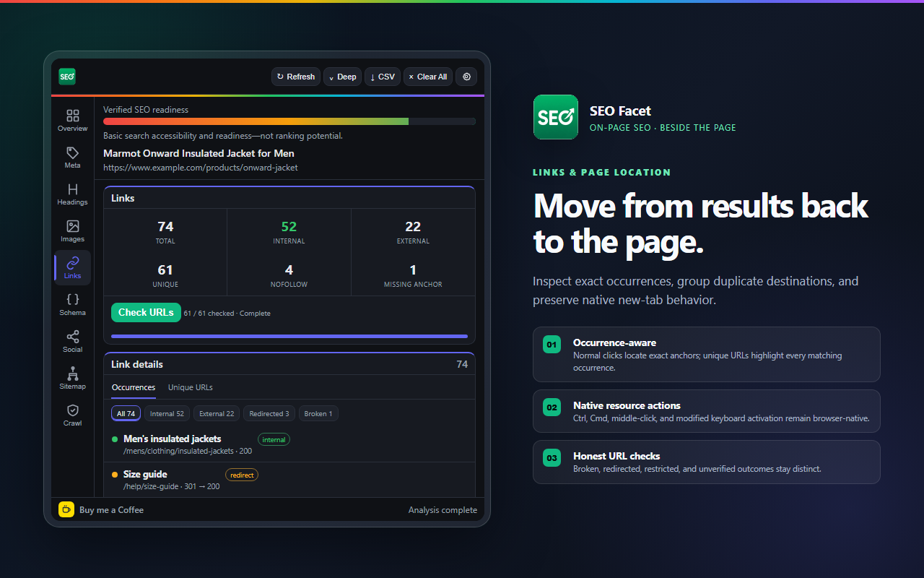Open the Meta tag panel
This screenshot has width=924, height=578.
click(72, 158)
